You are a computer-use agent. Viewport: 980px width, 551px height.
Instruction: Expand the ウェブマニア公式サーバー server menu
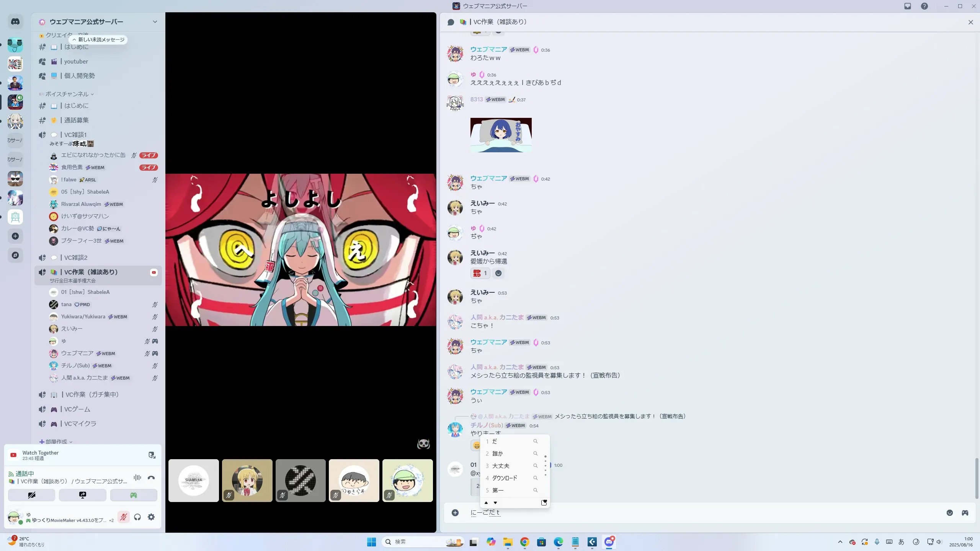click(155, 22)
